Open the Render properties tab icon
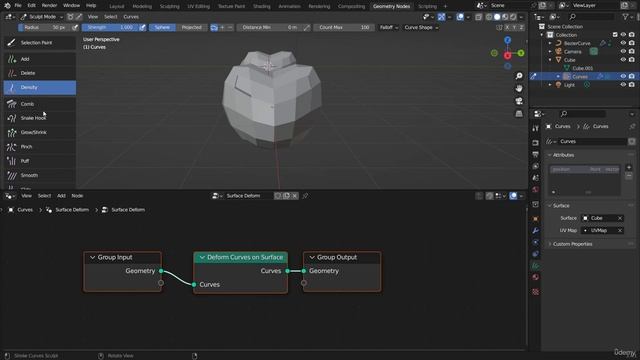This screenshot has width=640, height=360. point(536,143)
